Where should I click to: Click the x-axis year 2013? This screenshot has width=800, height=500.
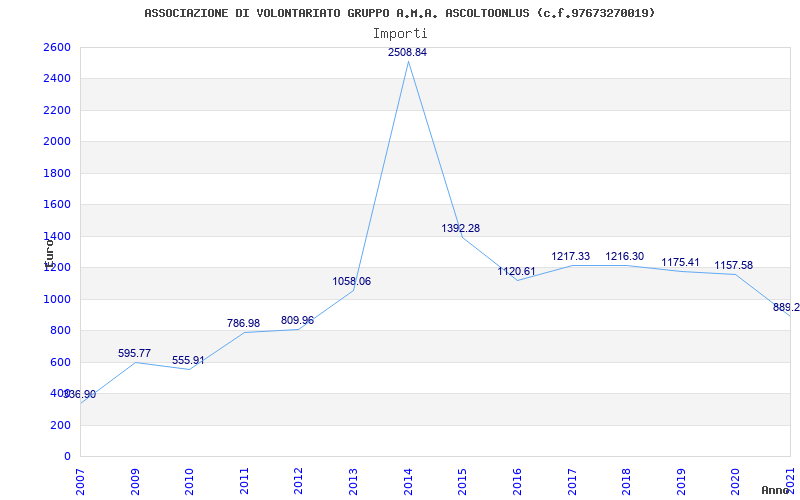[x=353, y=482]
